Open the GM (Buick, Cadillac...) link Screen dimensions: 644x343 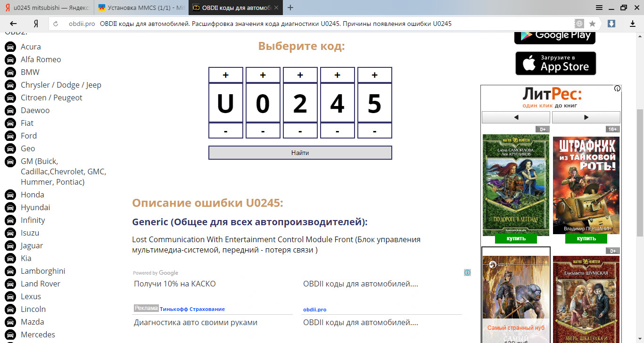click(x=63, y=171)
